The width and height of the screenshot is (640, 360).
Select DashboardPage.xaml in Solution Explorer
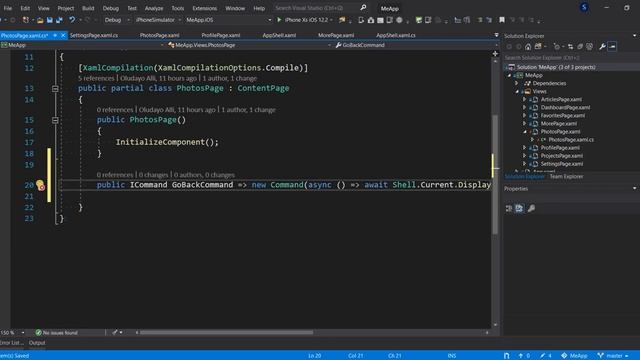pyautogui.click(x=565, y=107)
